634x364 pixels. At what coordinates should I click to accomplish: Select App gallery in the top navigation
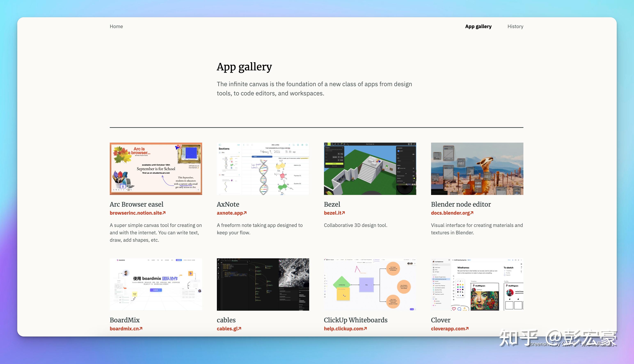(x=478, y=26)
